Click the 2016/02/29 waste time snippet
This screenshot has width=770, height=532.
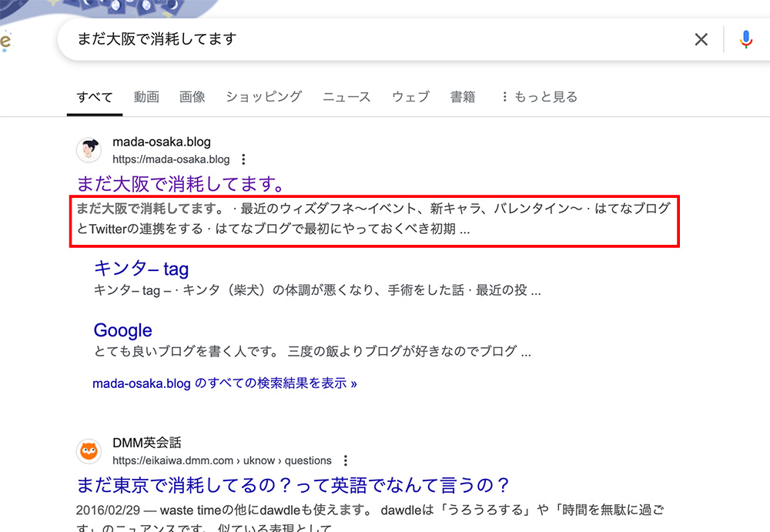coord(370,519)
